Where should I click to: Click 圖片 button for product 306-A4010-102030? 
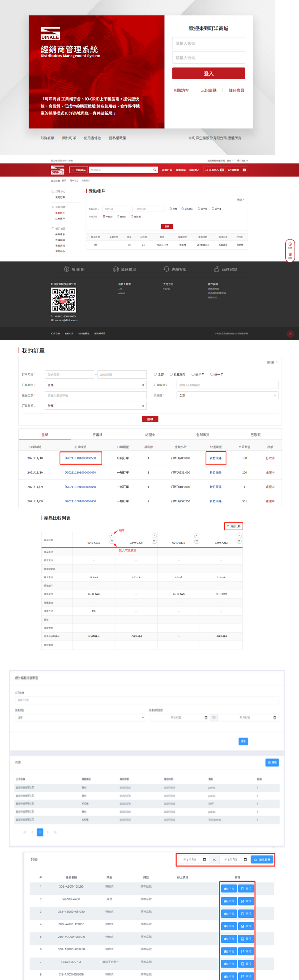point(246,926)
